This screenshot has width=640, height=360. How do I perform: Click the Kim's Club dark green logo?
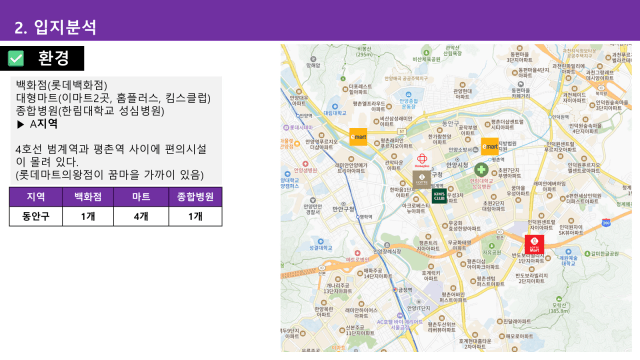point(439,196)
